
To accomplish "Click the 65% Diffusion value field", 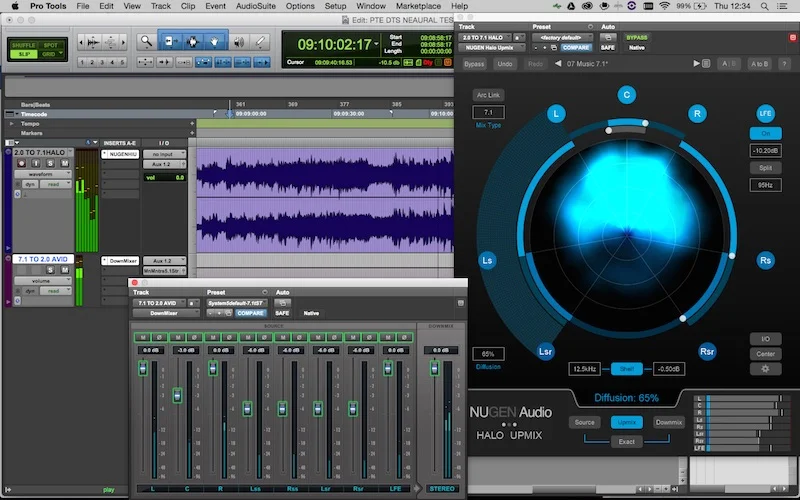I will tap(488, 354).
